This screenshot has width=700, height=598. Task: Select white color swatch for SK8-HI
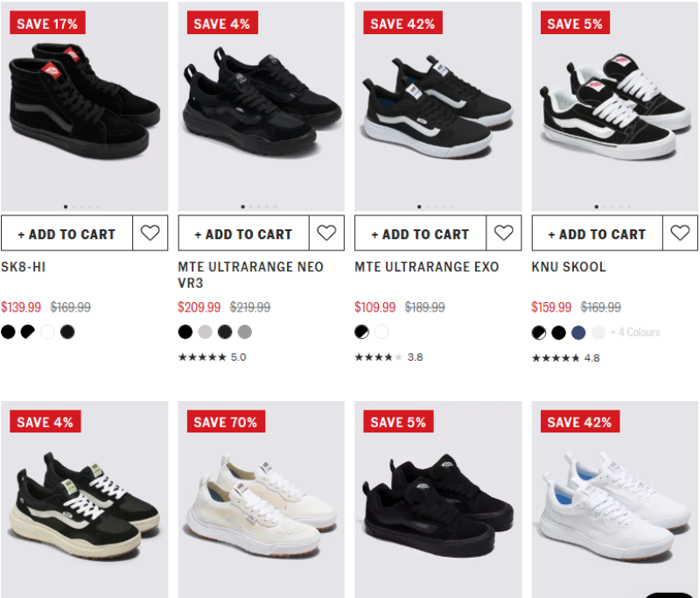click(48, 332)
